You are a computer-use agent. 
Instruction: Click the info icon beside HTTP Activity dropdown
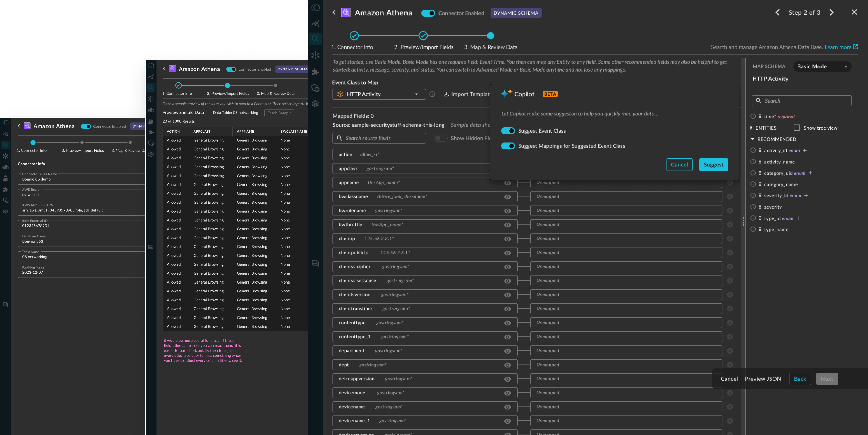click(x=432, y=94)
